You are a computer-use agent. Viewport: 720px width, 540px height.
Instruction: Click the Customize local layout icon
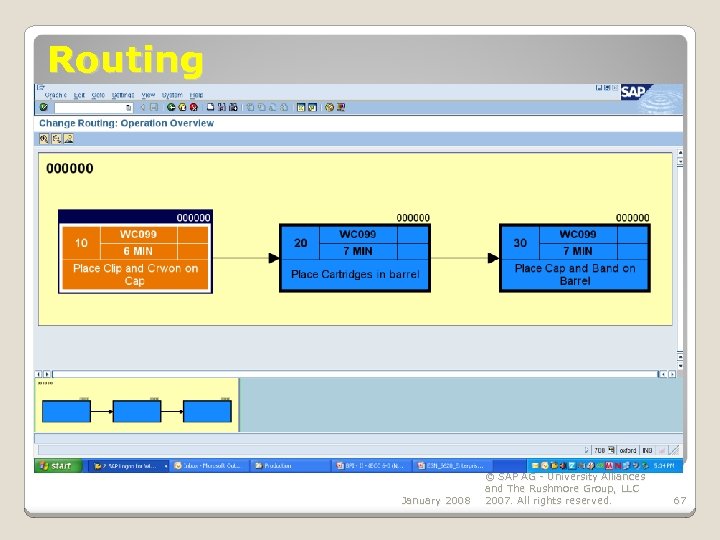coord(341,107)
